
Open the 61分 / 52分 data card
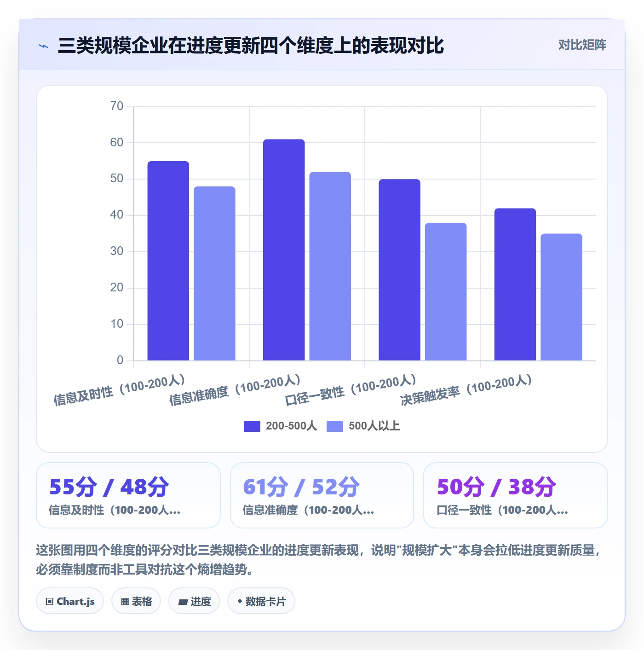(x=322, y=495)
